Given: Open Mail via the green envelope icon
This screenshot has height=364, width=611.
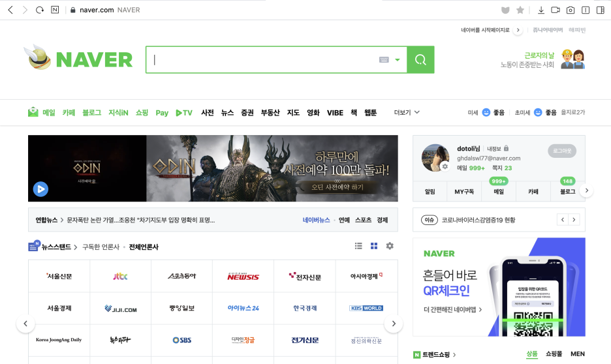Looking at the screenshot, I should coord(33,112).
